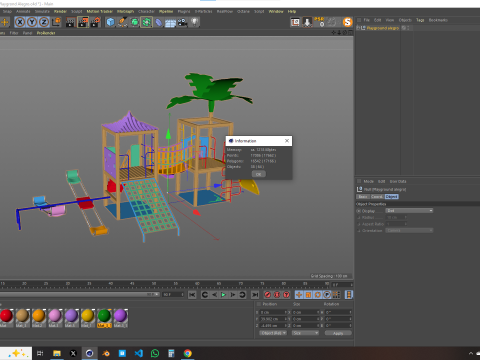
Task: Go to end of animation
Action: pos(255,295)
